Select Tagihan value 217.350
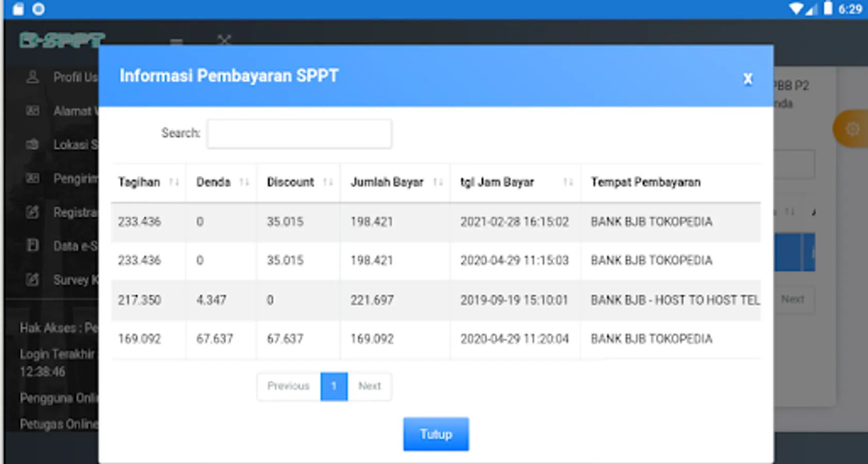This screenshot has width=868, height=464. 139,300
